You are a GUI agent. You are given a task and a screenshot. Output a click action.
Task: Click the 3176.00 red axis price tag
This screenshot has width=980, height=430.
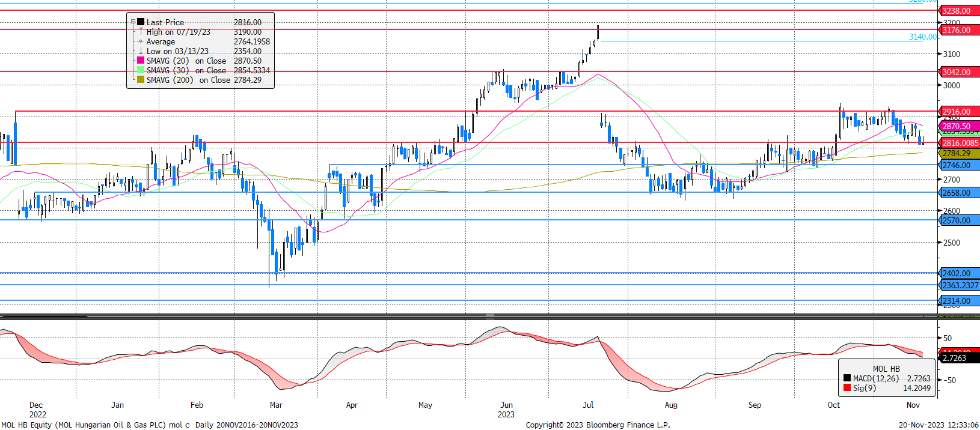coord(960,30)
